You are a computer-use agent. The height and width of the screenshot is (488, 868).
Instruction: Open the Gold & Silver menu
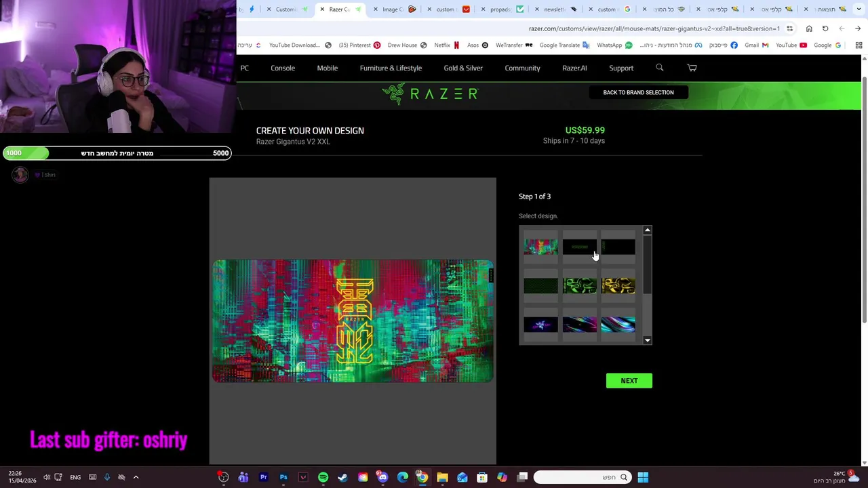pyautogui.click(x=463, y=68)
